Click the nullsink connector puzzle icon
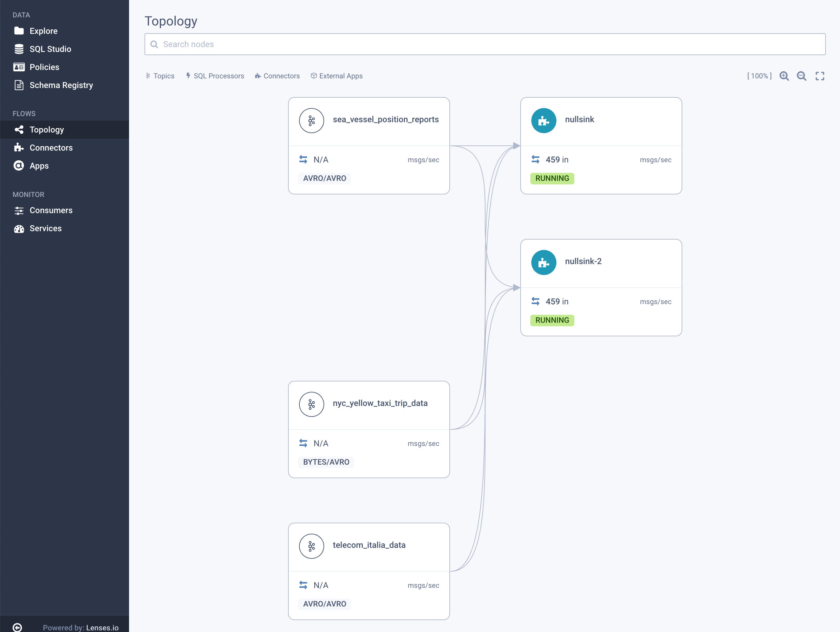Viewport: 840px width, 632px height. pos(544,120)
